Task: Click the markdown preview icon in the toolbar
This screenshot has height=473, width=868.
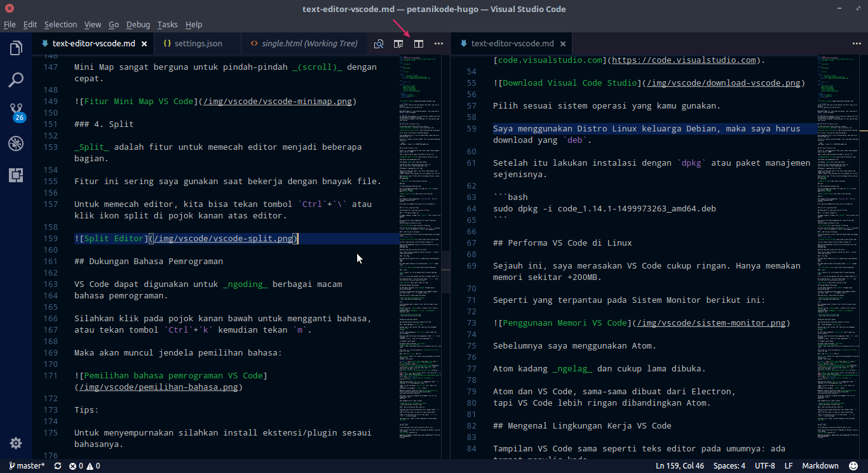Action: click(379, 43)
